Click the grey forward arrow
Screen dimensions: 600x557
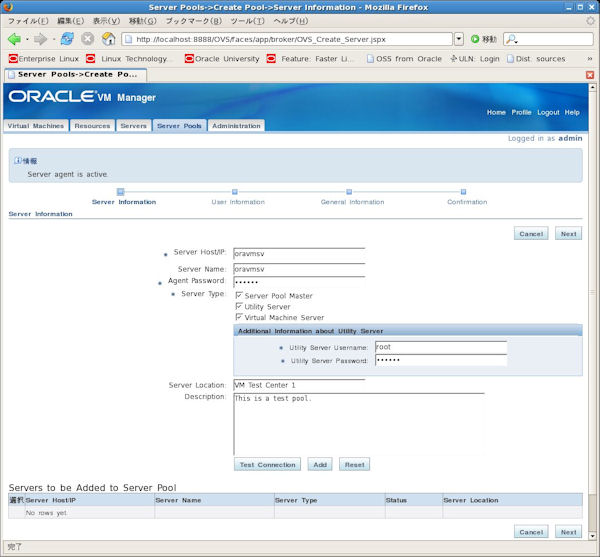click(x=40, y=39)
